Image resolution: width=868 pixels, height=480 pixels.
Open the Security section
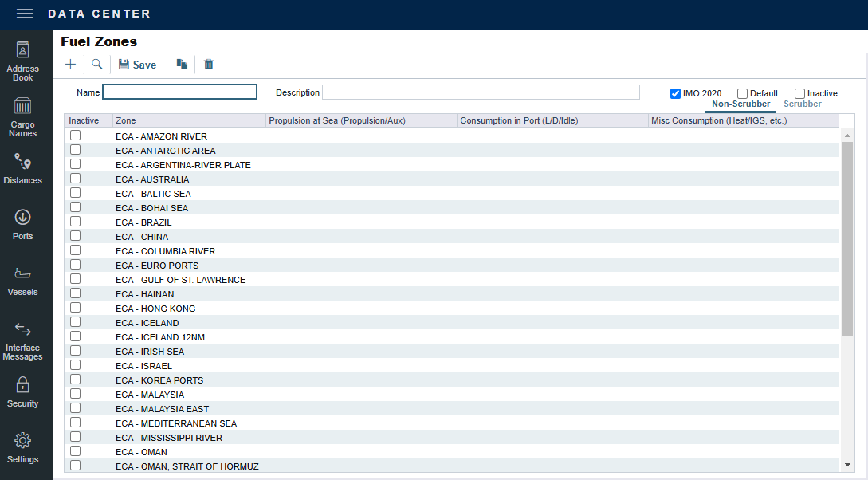tap(23, 392)
